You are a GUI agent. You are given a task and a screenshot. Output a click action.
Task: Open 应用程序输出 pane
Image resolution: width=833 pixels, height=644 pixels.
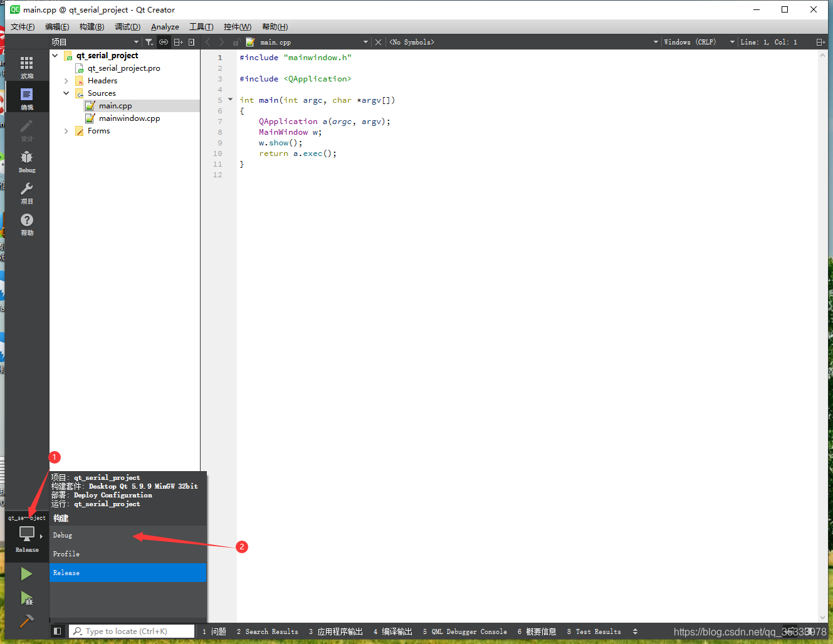(x=336, y=631)
